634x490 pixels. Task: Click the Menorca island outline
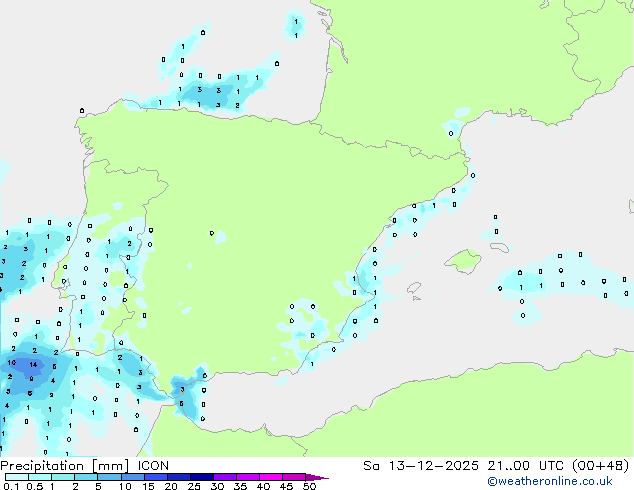coord(499,247)
